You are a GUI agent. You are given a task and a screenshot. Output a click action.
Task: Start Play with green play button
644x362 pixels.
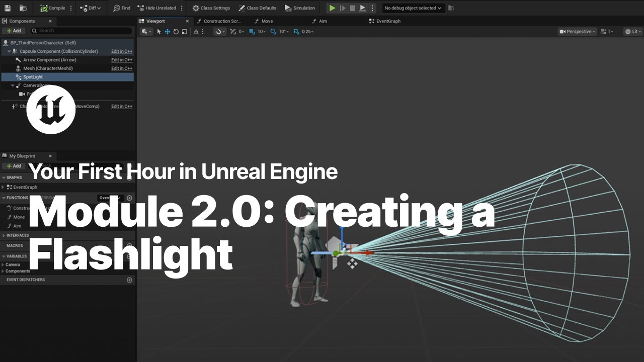click(x=332, y=8)
